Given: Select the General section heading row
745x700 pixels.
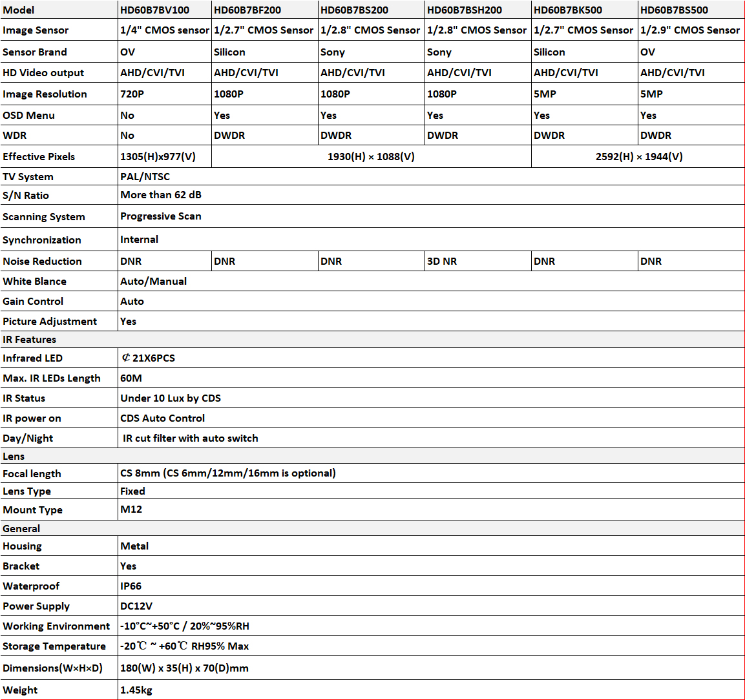Looking at the screenshot, I should 21,528.
